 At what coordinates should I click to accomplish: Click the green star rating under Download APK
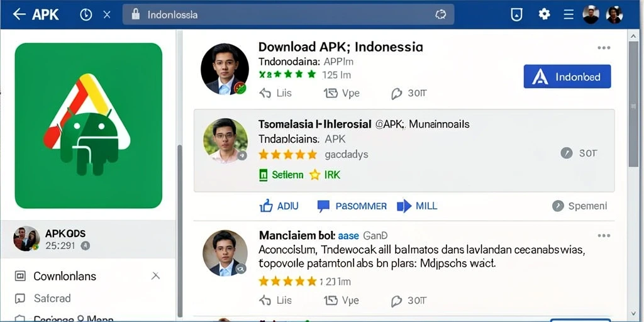pos(287,74)
